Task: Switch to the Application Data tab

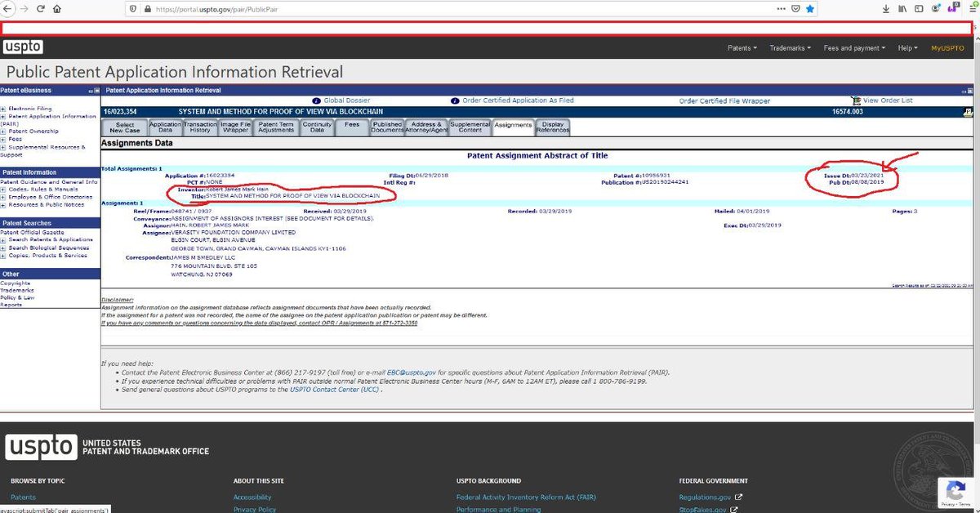Action: [x=165, y=127]
